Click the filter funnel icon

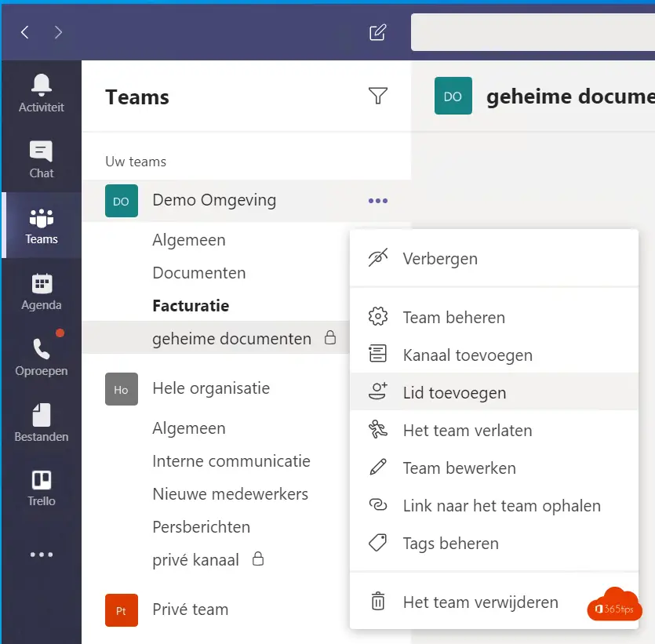[x=377, y=96]
